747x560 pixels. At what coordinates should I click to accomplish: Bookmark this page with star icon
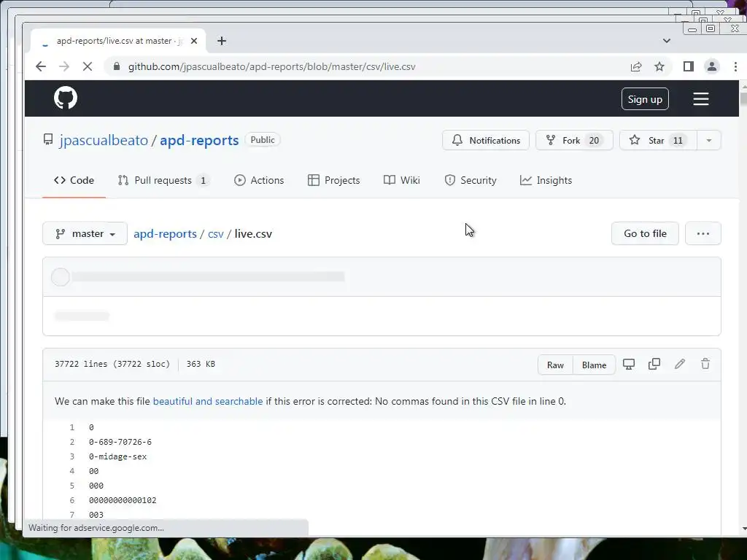(x=659, y=66)
